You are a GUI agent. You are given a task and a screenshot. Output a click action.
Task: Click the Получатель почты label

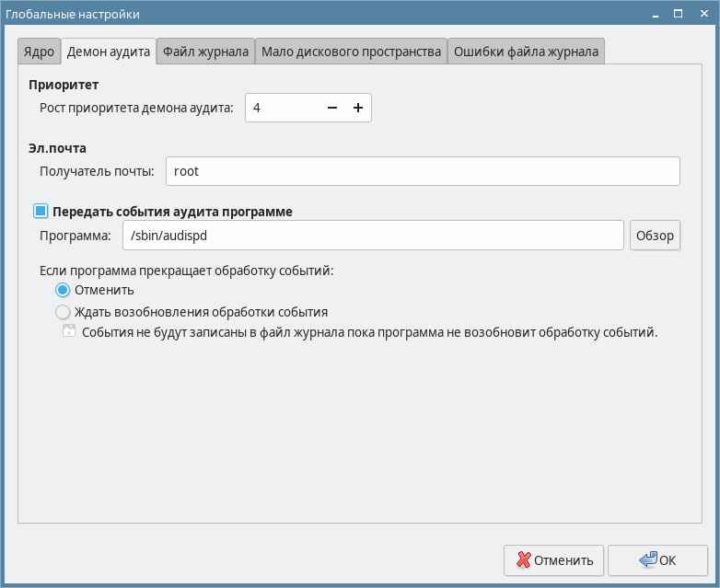pyautogui.click(x=97, y=171)
